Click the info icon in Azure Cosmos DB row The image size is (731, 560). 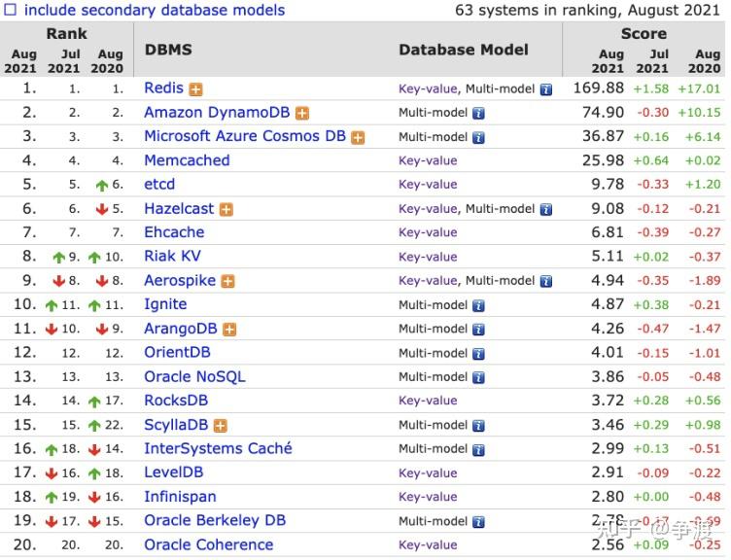(x=478, y=137)
